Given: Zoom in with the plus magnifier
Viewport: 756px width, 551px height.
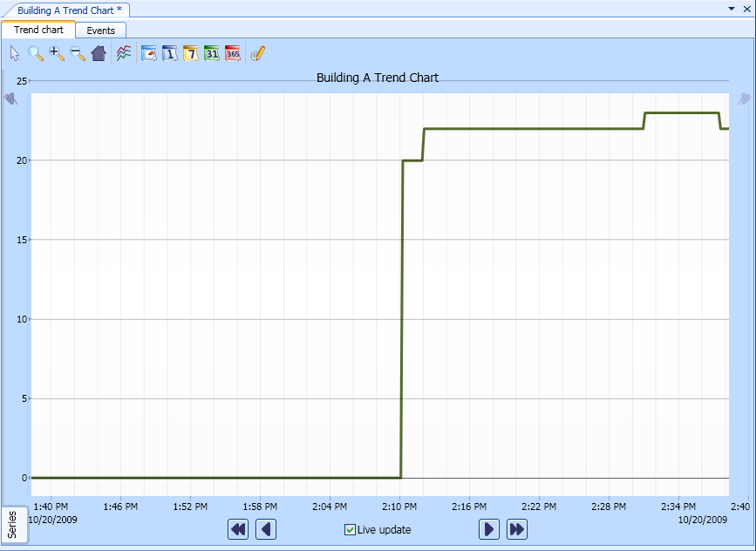Looking at the screenshot, I should (57, 53).
